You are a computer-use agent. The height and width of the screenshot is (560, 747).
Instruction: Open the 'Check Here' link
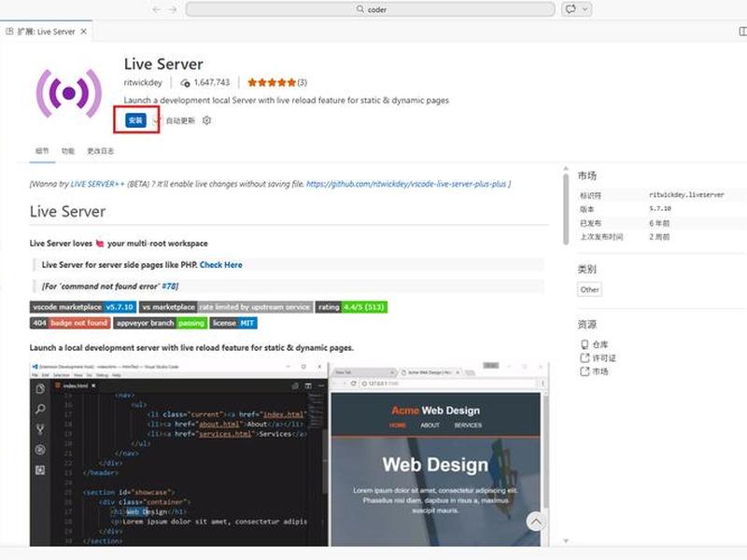pos(221,265)
